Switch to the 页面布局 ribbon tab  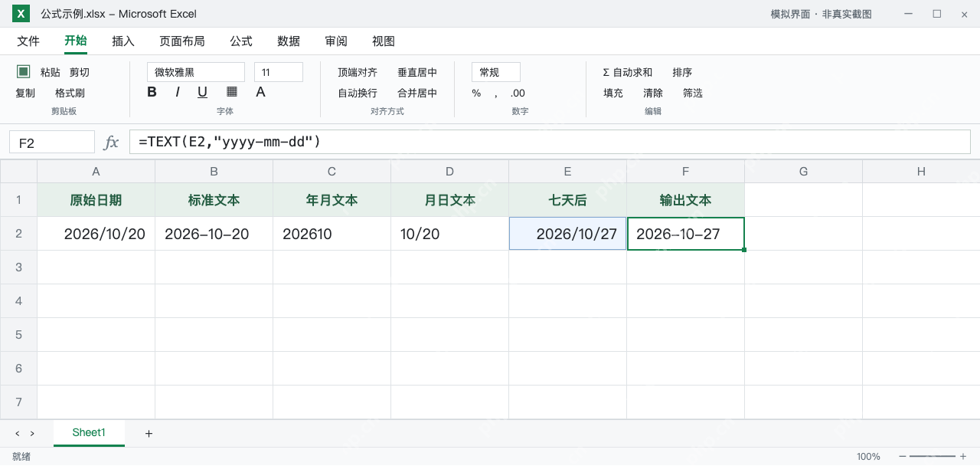[182, 41]
